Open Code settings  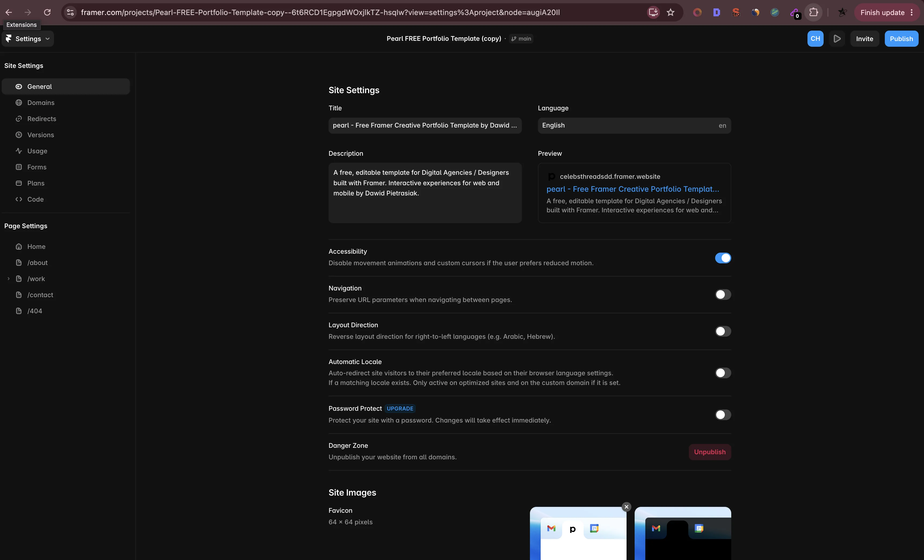point(66,199)
